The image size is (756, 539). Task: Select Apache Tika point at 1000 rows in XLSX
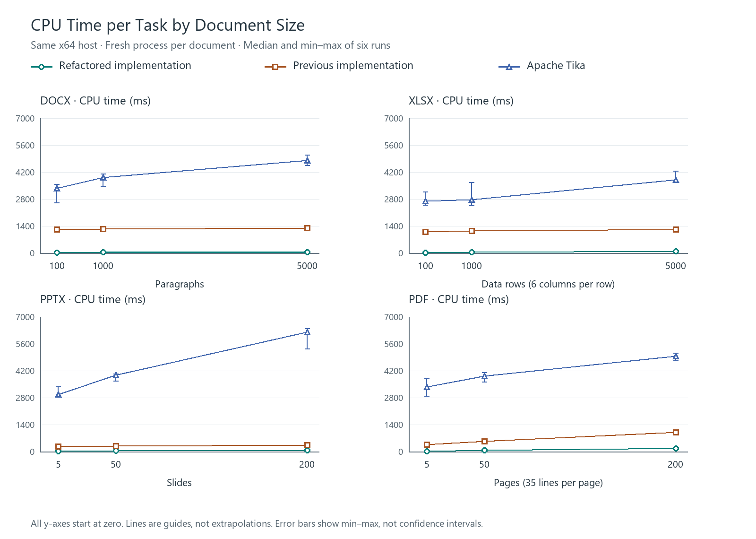click(x=472, y=200)
